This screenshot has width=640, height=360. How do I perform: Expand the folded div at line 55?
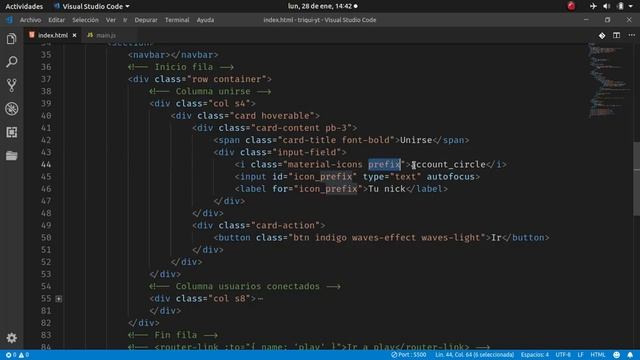click(x=59, y=299)
